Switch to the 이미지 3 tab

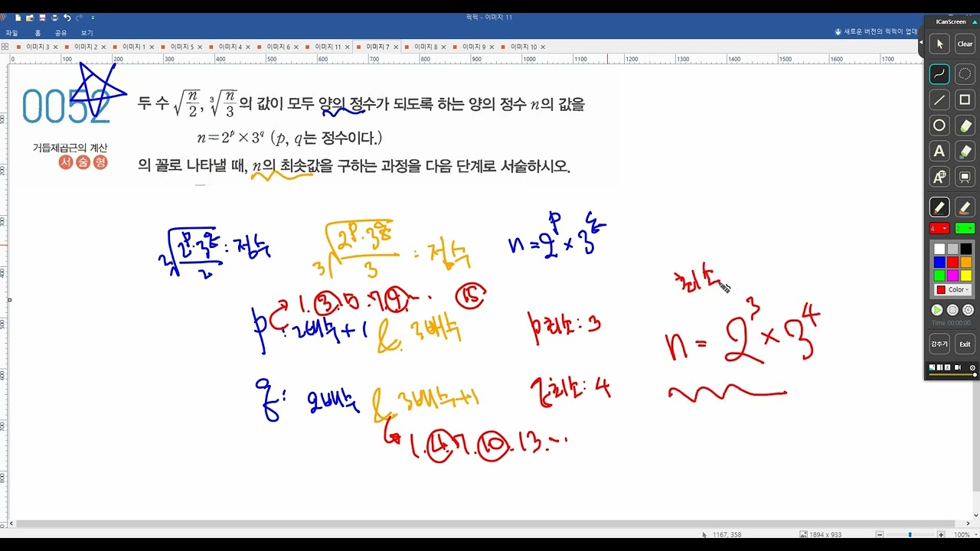(38, 47)
